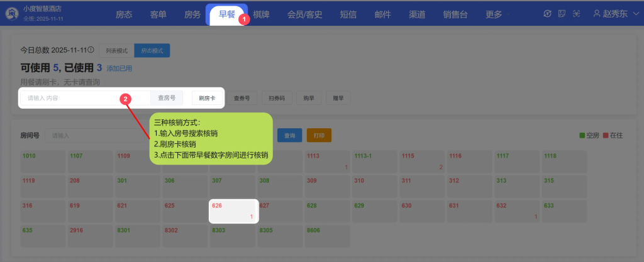Screen dimensions: 644x262
Task: Click the hotel logo icon
Action: (11, 14)
